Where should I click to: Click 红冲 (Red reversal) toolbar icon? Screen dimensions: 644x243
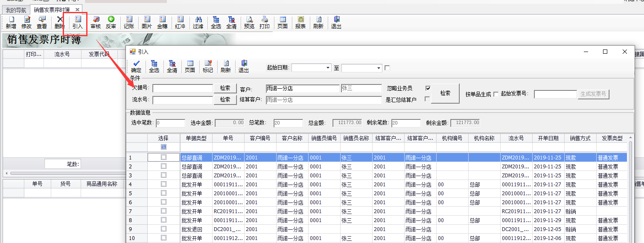coord(180,22)
